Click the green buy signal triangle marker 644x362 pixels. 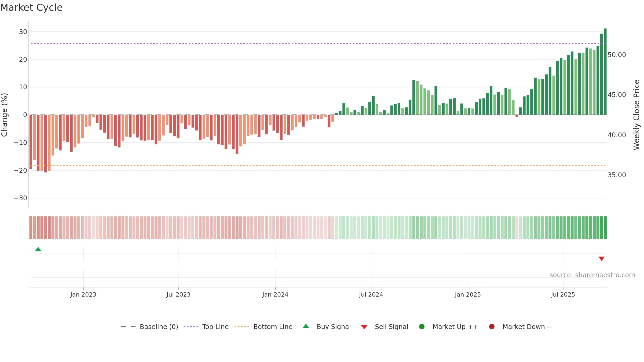[x=38, y=249]
